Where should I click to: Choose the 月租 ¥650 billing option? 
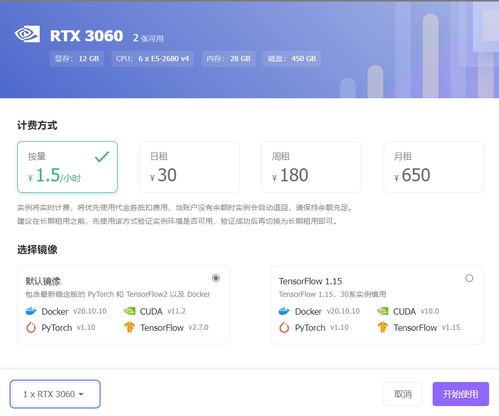tap(433, 167)
